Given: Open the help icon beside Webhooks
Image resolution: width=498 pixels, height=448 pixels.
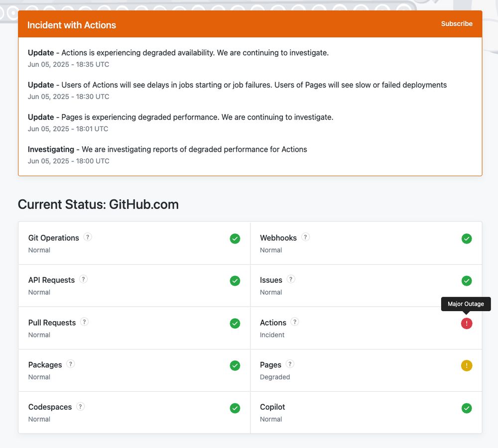Looking at the screenshot, I should point(305,237).
